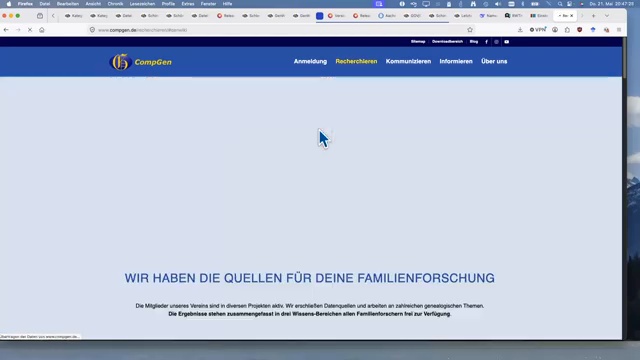640x360 pixels.
Task: Select the Kommunizieren nav item
Action: (408, 61)
